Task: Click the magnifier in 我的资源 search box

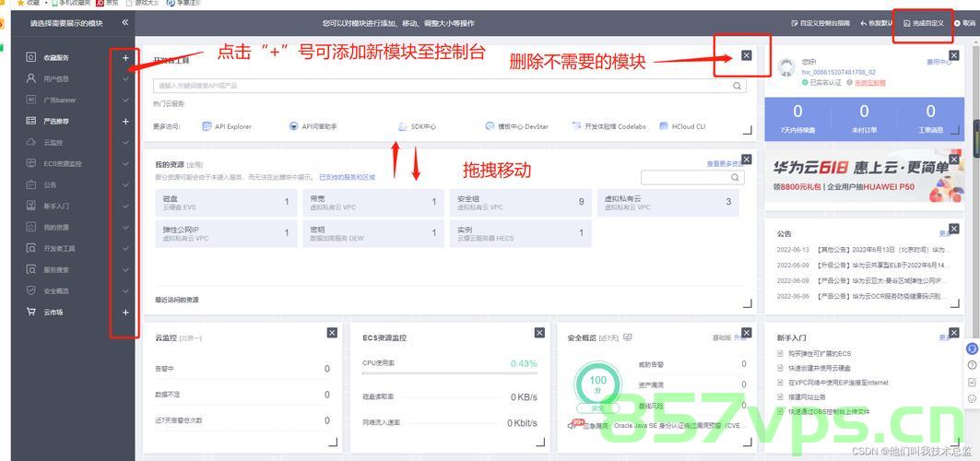Action: 735,178
